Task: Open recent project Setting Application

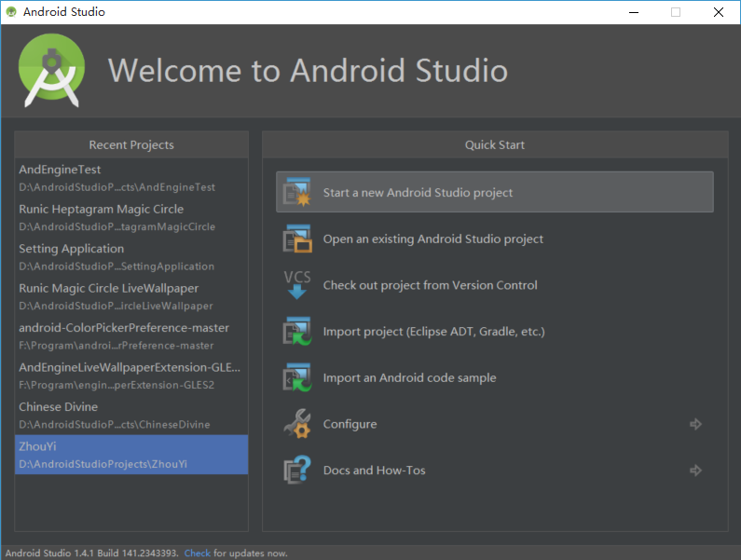Action: click(131, 257)
